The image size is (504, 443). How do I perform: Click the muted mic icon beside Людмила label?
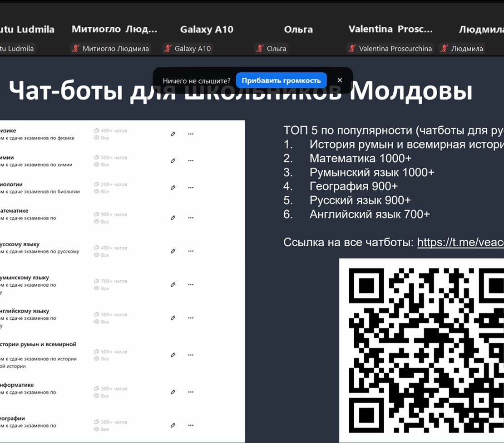point(444,49)
